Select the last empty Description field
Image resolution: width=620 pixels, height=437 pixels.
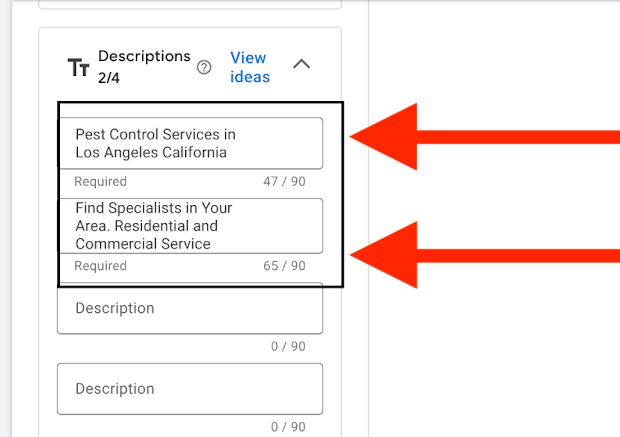[x=190, y=388]
